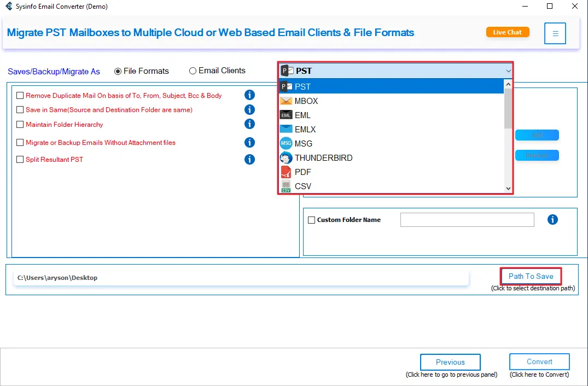Choose EML from the format list
This screenshot has width=588, height=386.
click(x=302, y=115)
